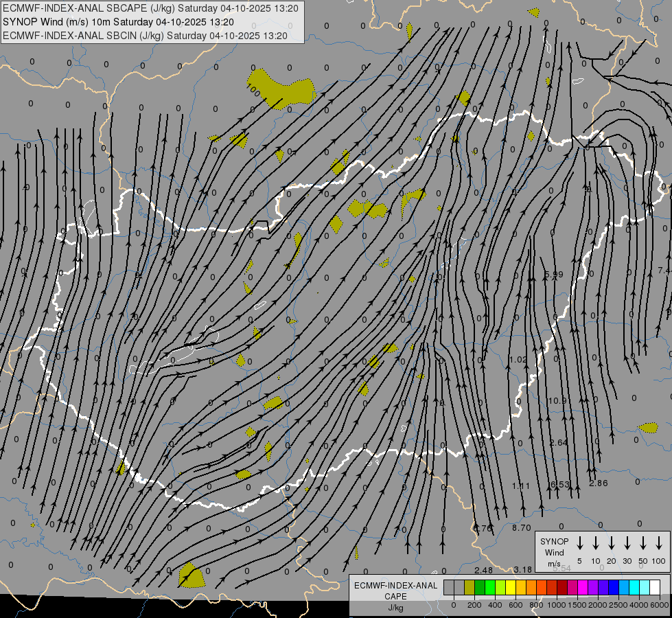Pick the olive CAPE legend swatch
Screen dimensions: 672x618
click(470, 587)
